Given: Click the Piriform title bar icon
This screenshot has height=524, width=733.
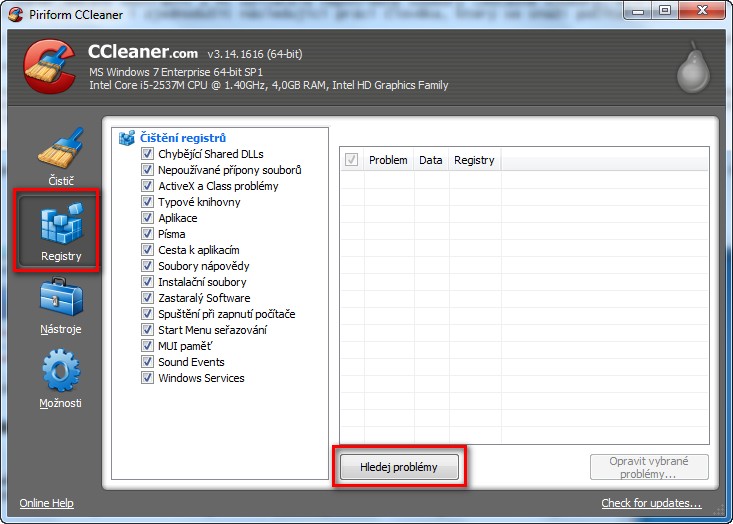Looking at the screenshot, I should pos(15,14).
